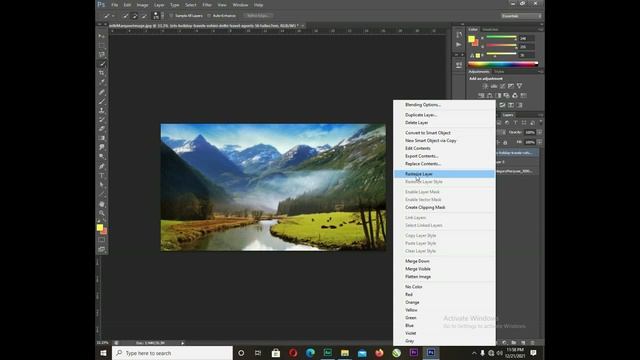Viewport: 640px width, 360px height.
Task: Select the Eraser tool
Action: click(x=102, y=129)
